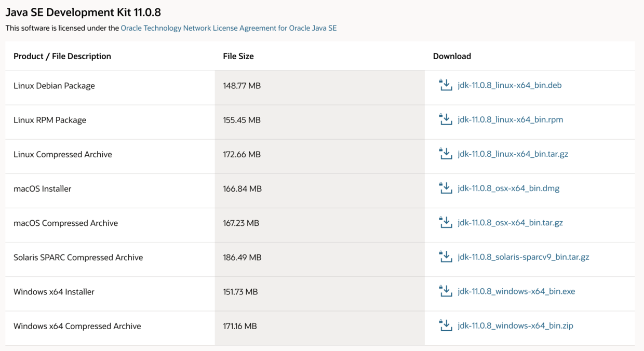644x351 pixels.
Task: Click the jdk-11.0.8_solaris-sparcv9_bin.tar.gz link
Action: (x=523, y=256)
